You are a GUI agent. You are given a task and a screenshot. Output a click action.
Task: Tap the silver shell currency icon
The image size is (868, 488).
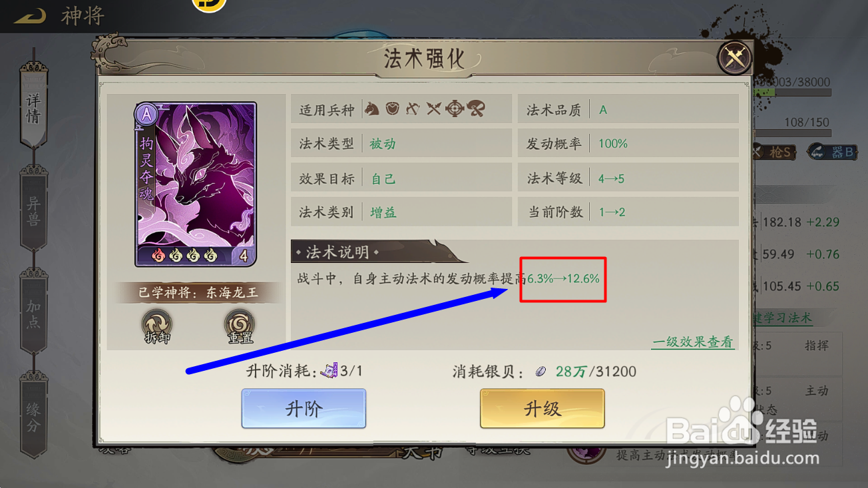tap(541, 371)
